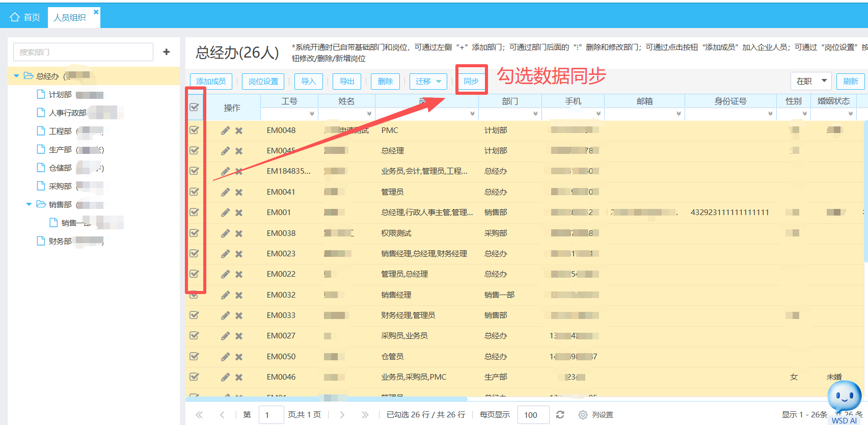Uncheck the checkbox for row EM0038
Screen dimensions: 868x425
click(194, 233)
